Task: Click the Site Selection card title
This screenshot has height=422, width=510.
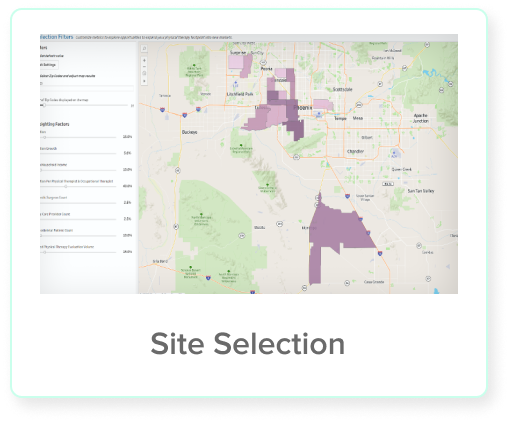Action: (x=248, y=344)
